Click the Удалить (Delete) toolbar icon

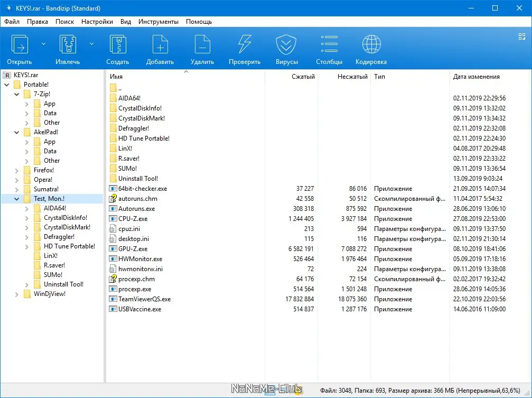[x=202, y=44]
